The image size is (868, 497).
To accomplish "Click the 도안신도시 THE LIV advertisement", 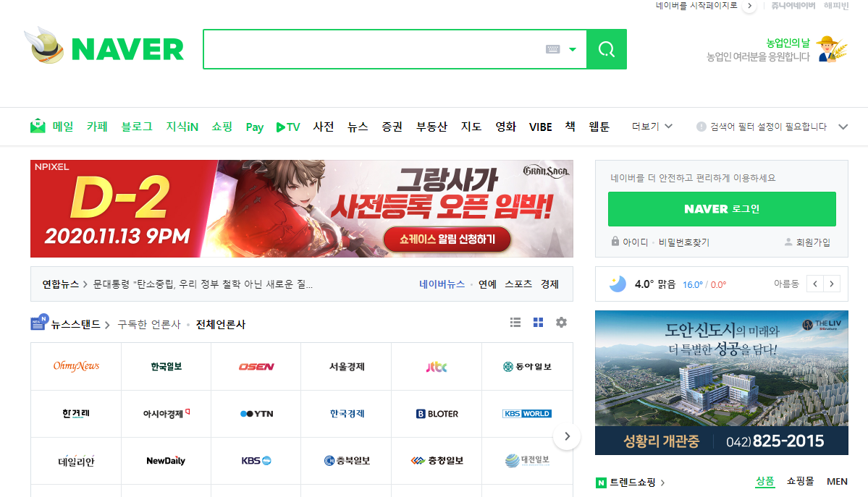I will (721, 383).
